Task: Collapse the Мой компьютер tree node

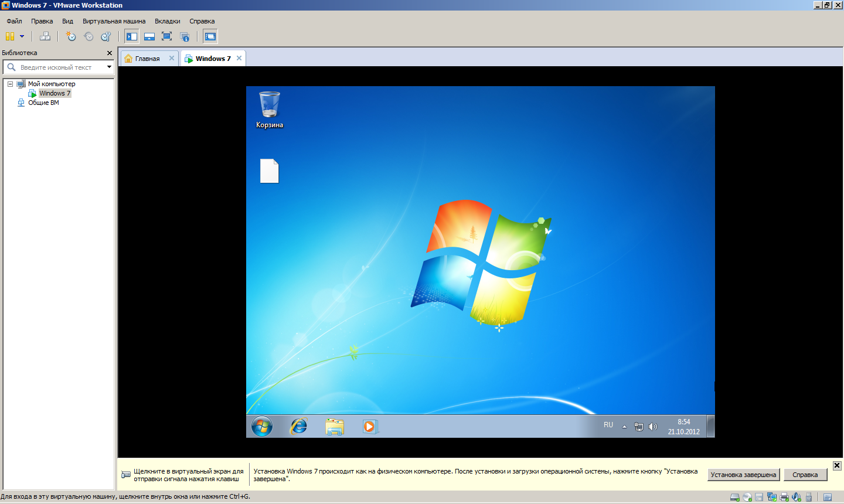Action: pos(10,84)
